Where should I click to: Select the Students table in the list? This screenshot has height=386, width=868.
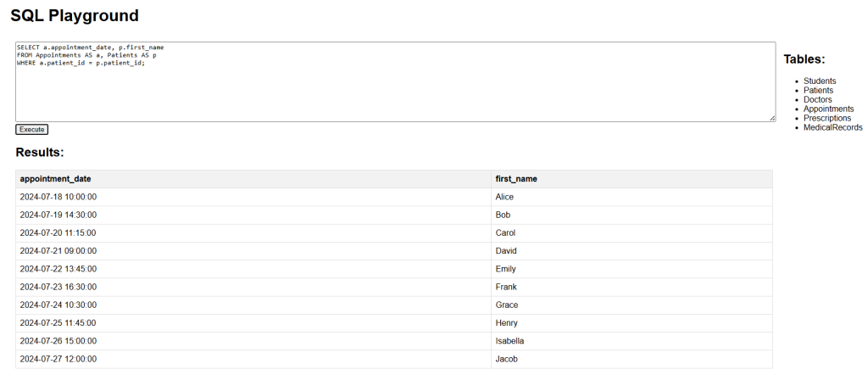[x=820, y=81]
